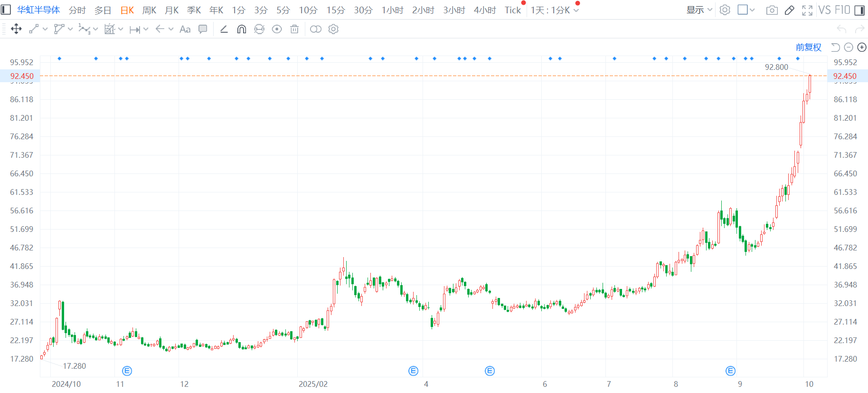Select the move/pan crosshair tool
Screen dimensions: 868x393
pos(16,29)
